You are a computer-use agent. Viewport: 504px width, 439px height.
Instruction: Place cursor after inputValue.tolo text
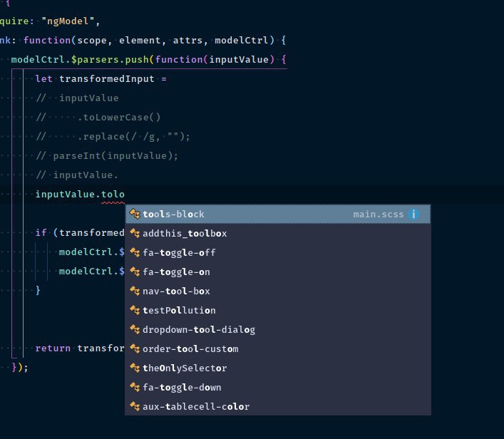[x=125, y=194]
